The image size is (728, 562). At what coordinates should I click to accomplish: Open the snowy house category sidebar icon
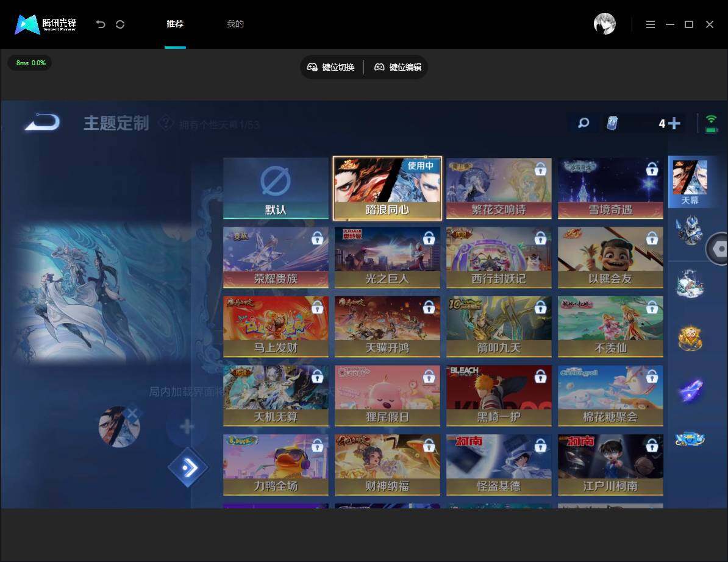[690, 284]
